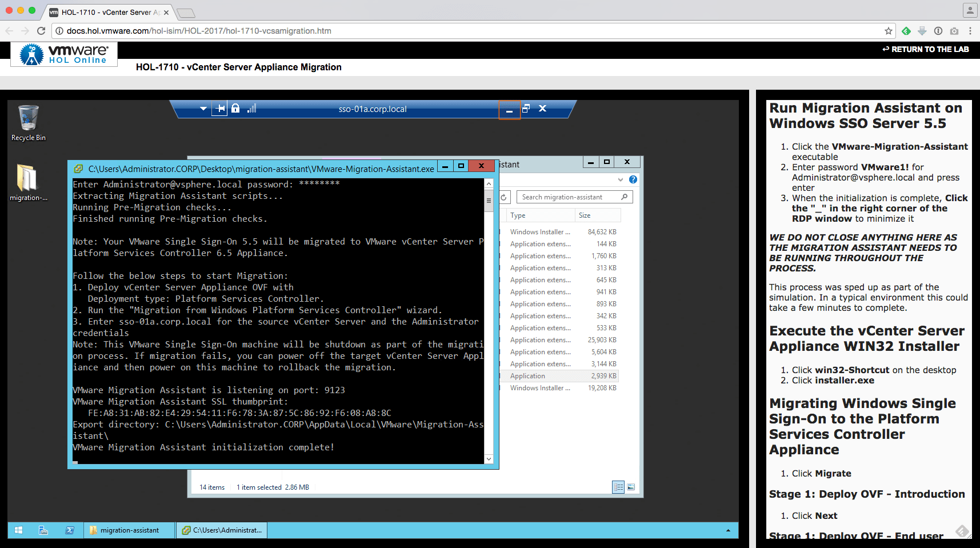This screenshot has width=980, height=548.
Task: Refresh the Explorer folder view
Action: (503, 197)
